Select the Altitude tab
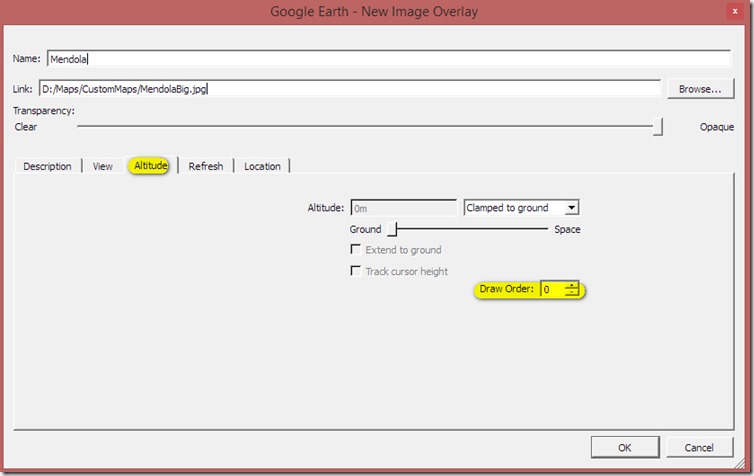Screen dimensions: 754x476 [x=151, y=166]
